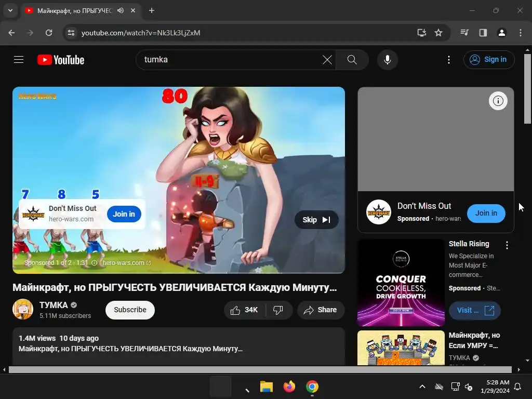
Task: Click the horizontal page scrollbar
Action: click(x=260, y=369)
